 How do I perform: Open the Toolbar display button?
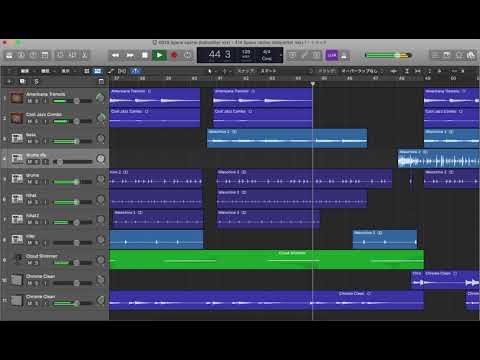click(x=44, y=55)
